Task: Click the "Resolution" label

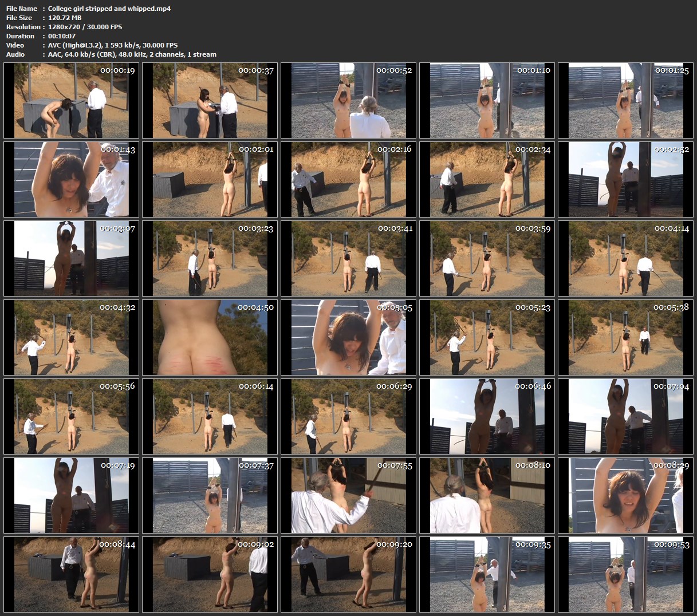Action: (x=23, y=27)
